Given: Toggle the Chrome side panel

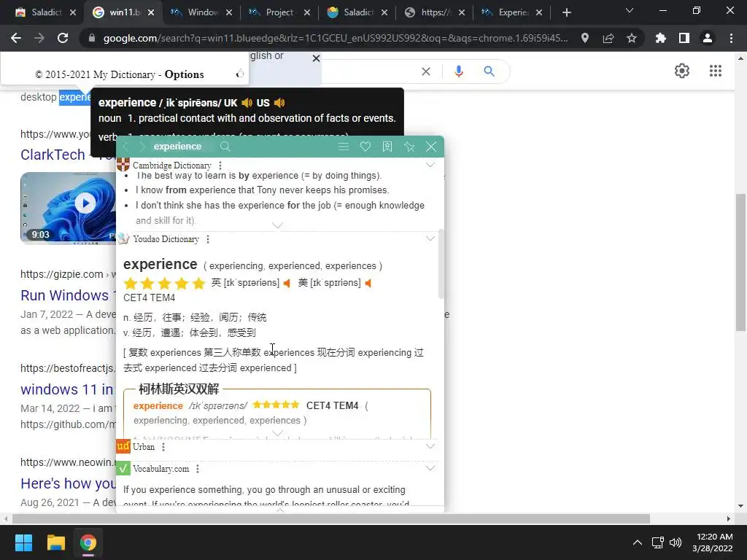Looking at the screenshot, I should pos(684,38).
